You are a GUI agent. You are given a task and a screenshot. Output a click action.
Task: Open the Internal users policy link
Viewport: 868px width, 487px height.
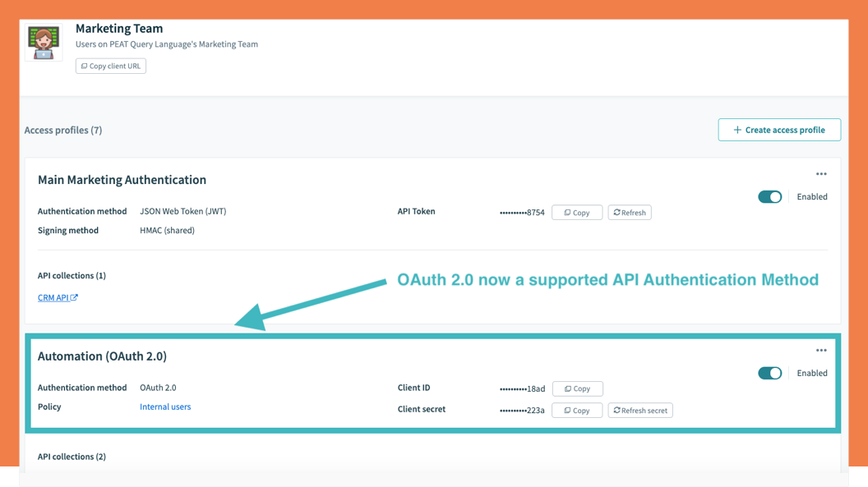pyautogui.click(x=165, y=407)
